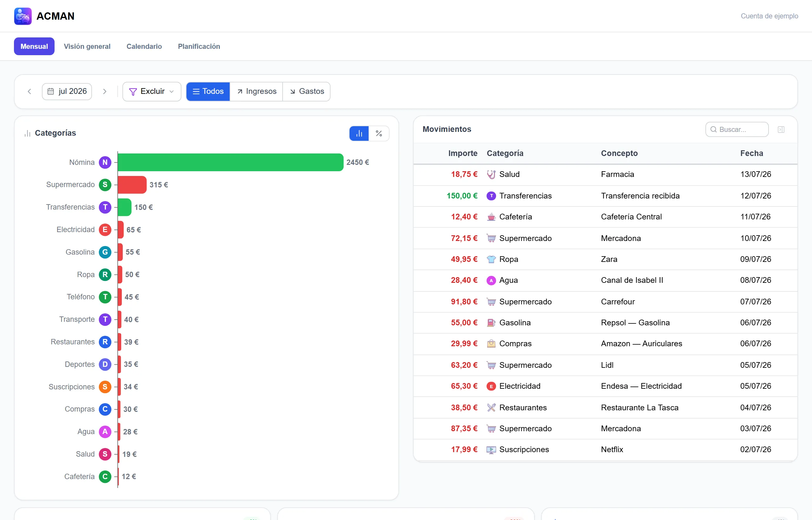Screen dimensions: 812x520
Task: Click the Electricidad E category badge
Action: click(105, 230)
